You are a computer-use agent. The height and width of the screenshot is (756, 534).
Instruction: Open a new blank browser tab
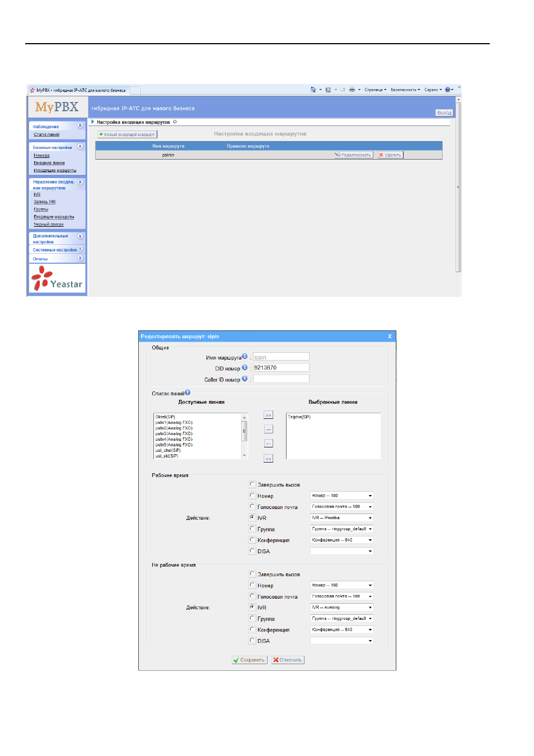click(x=135, y=90)
